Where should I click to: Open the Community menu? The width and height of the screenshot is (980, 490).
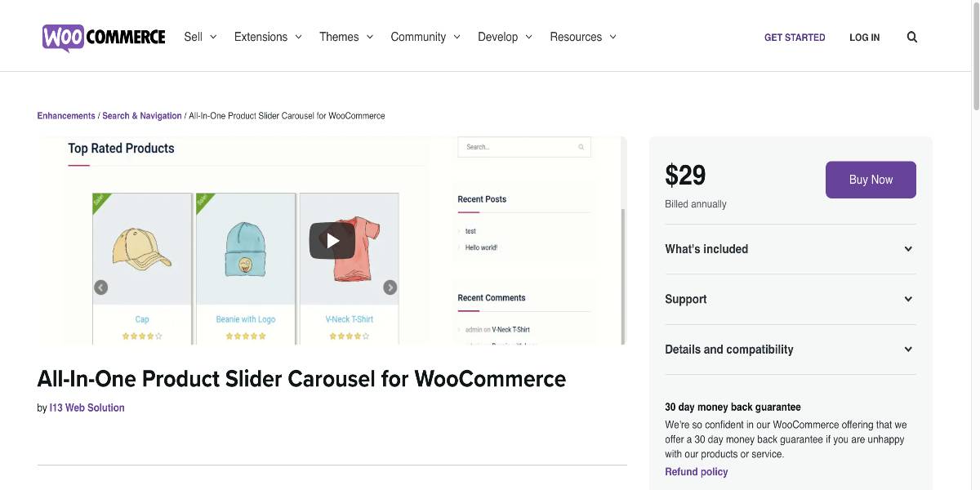click(425, 37)
